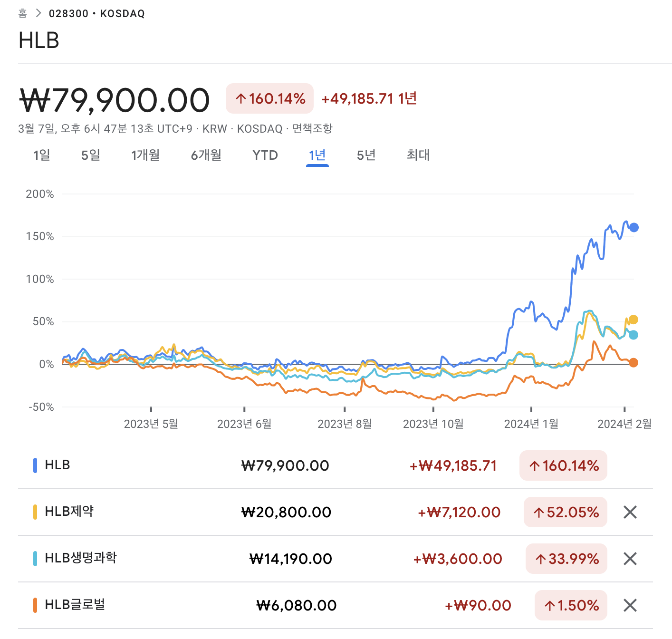Click the HLB page title heading

click(x=39, y=40)
